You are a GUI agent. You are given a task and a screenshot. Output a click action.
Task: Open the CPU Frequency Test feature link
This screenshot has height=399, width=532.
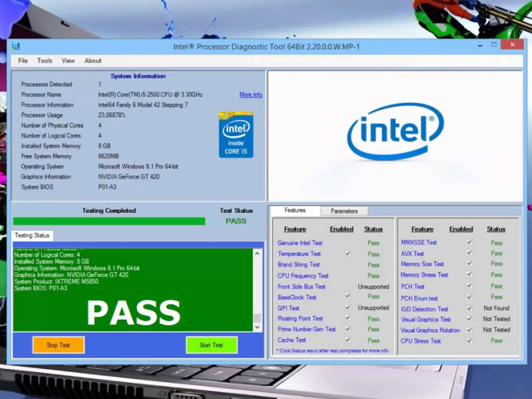pos(303,276)
